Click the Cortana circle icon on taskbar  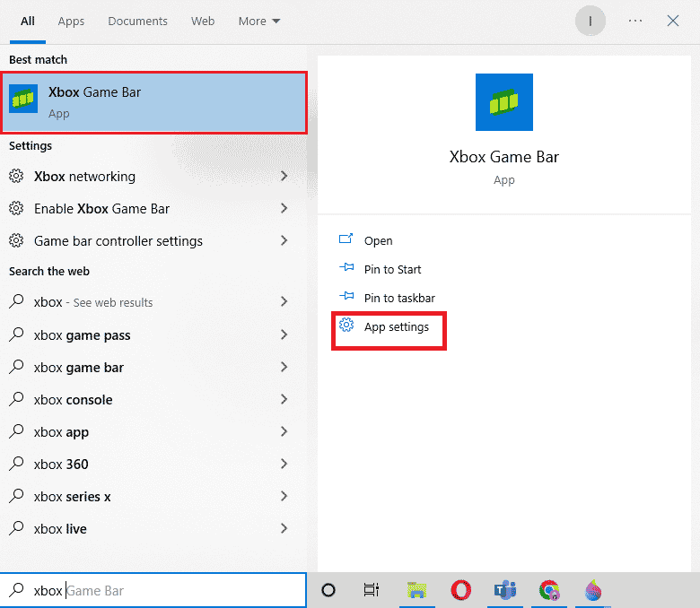tap(328, 589)
